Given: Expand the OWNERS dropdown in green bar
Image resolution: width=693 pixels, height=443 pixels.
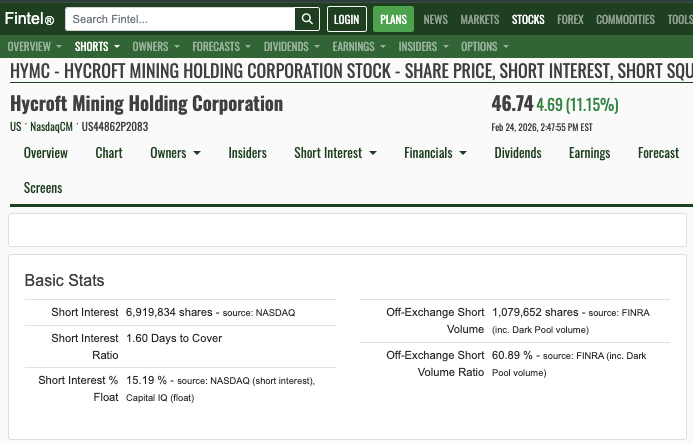Looking at the screenshot, I should pyautogui.click(x=156, y=46).
